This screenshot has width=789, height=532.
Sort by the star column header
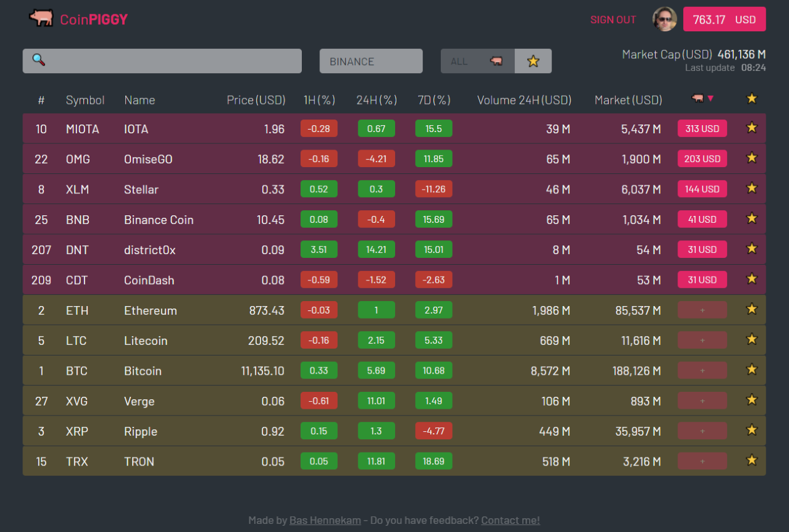pyautogui.click(x=752, y=98)
